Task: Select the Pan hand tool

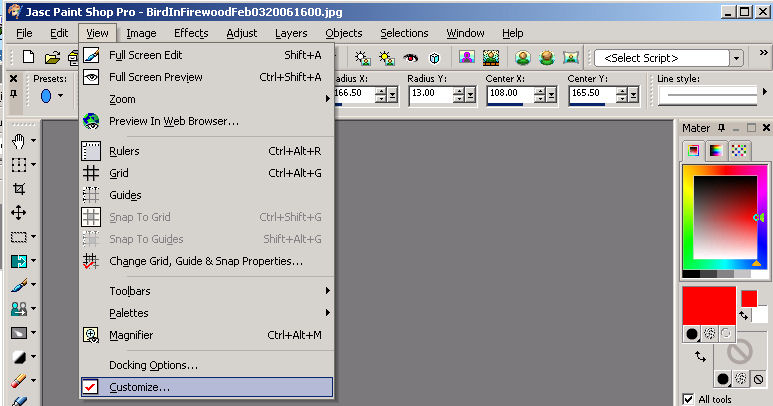Action: click(18, 141)
